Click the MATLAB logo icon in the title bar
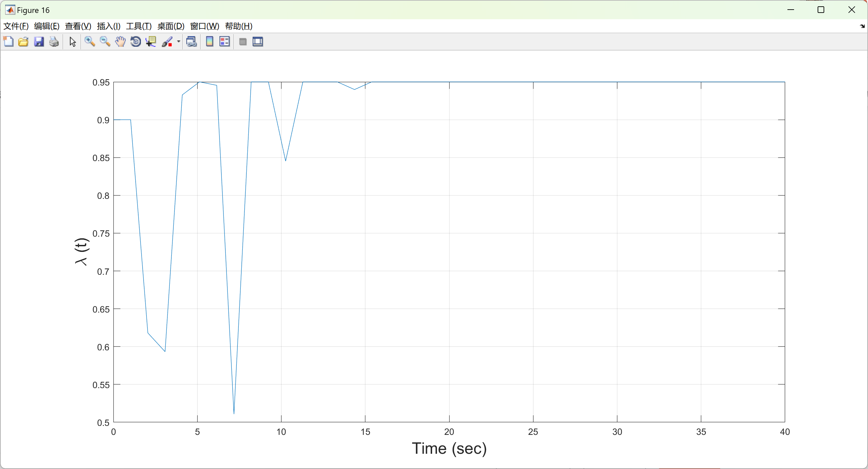 pyautogui.click(x=10, y=10)
